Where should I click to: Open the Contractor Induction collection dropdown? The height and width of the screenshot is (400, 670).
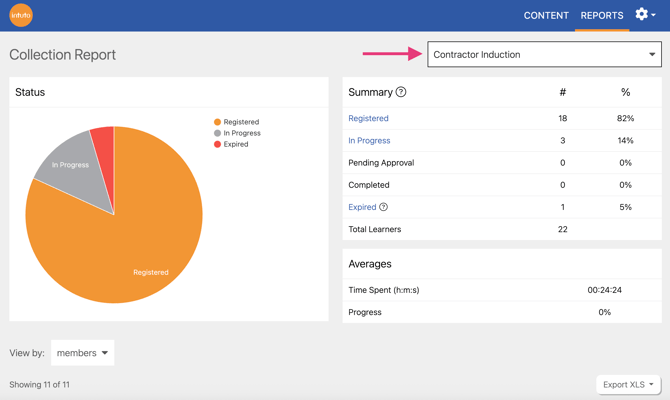(544, 55)
